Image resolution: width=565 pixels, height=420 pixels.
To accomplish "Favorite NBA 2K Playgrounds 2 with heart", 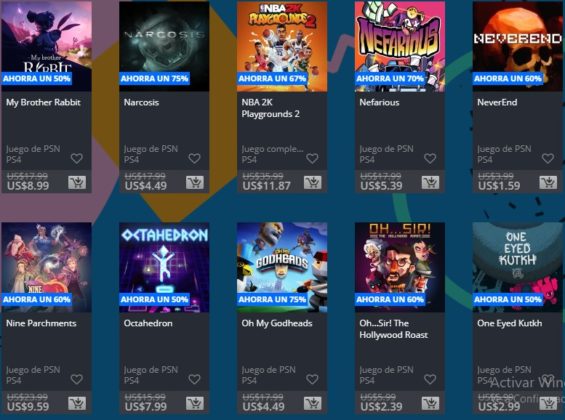I will (x=312, y=158).
